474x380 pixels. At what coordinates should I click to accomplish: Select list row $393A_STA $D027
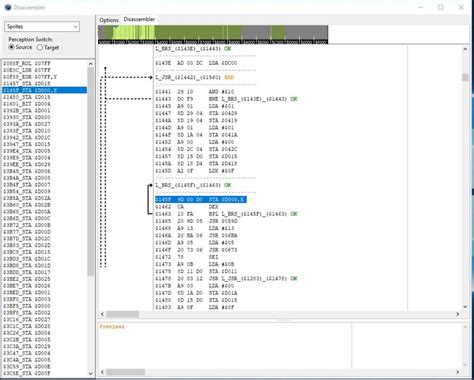[45, 124]
